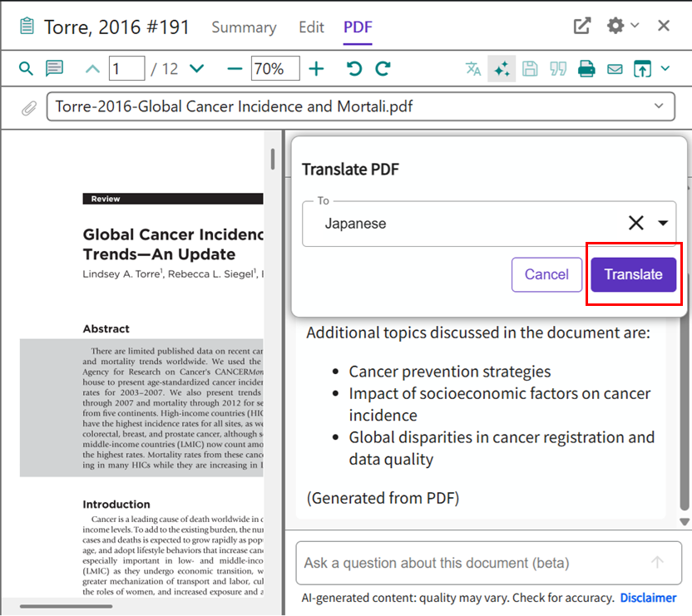Viewport: 692px width, 616px height.
Task: Email the PDF via envelope icon
Action: pos(615,69)
